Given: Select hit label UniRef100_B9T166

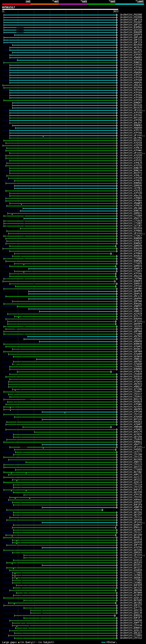Looking at the screenshot, I should tap(131, 118).
